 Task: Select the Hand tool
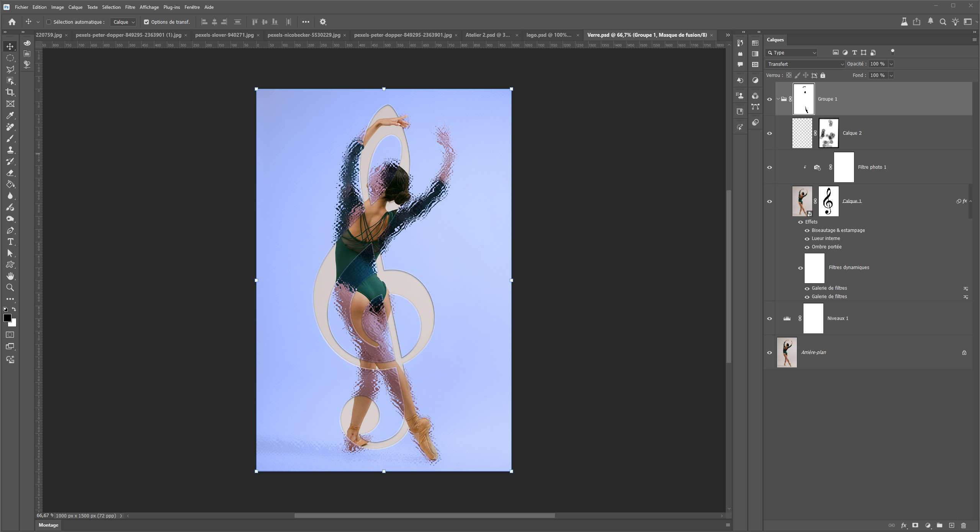pyautogui.click(x=10, y=276)
